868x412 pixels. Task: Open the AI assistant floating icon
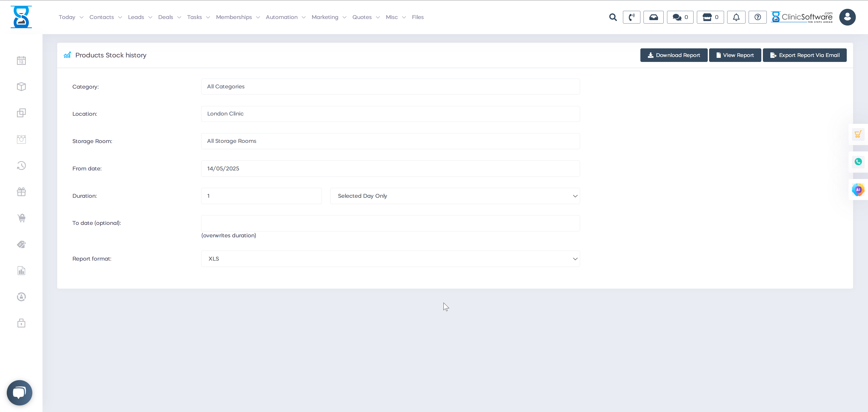[x=858, y=190]
